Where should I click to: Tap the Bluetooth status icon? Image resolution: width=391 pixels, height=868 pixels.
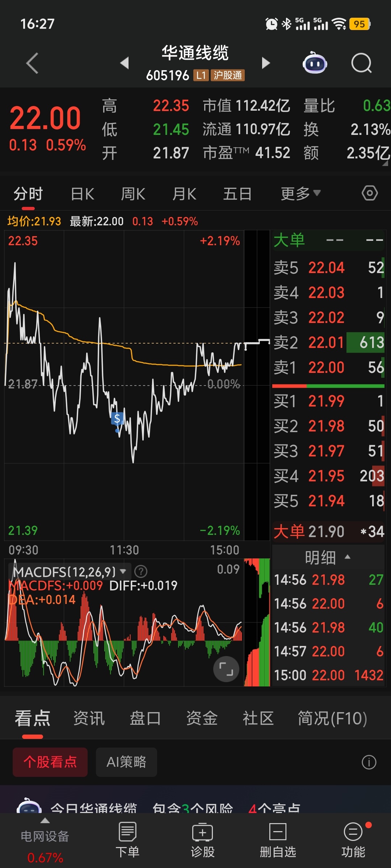(286, 24)
